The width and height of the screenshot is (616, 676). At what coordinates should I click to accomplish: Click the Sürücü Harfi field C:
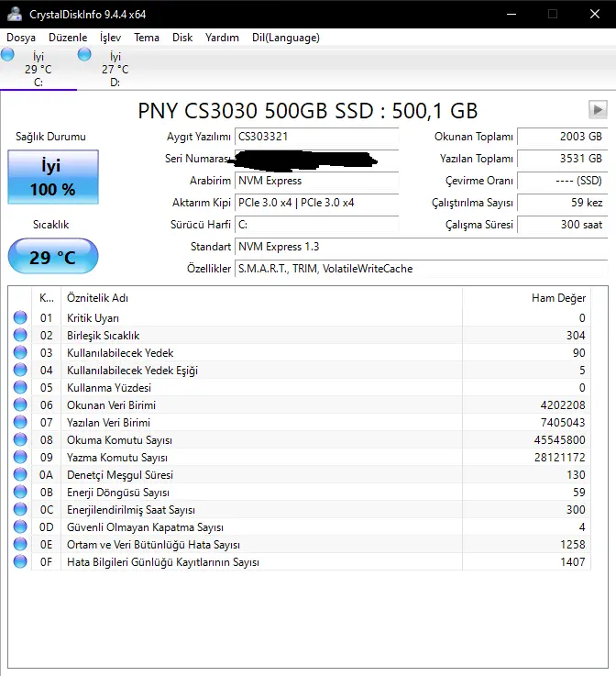pos(316,225)
